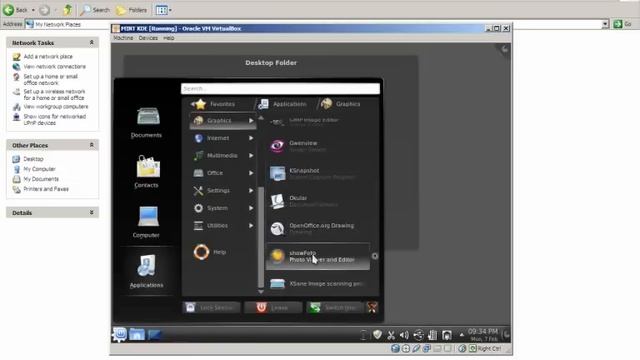Click the application list scrollbar down arrow

point(261,291)
